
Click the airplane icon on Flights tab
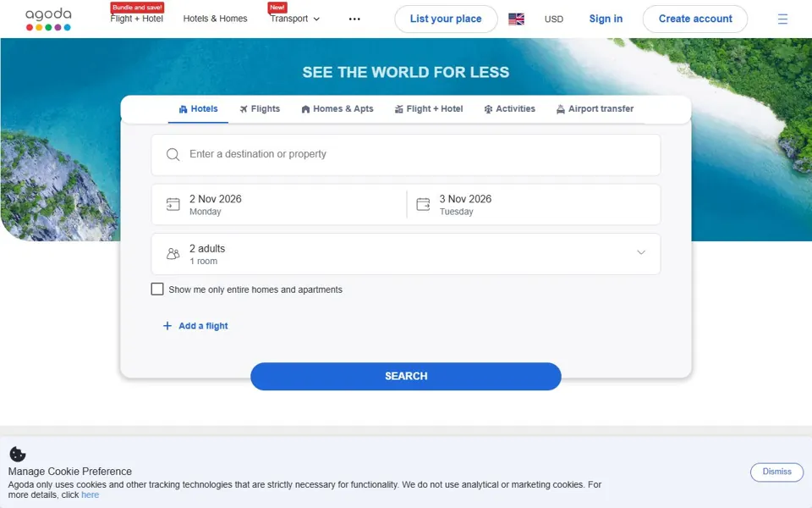(244, 109)
